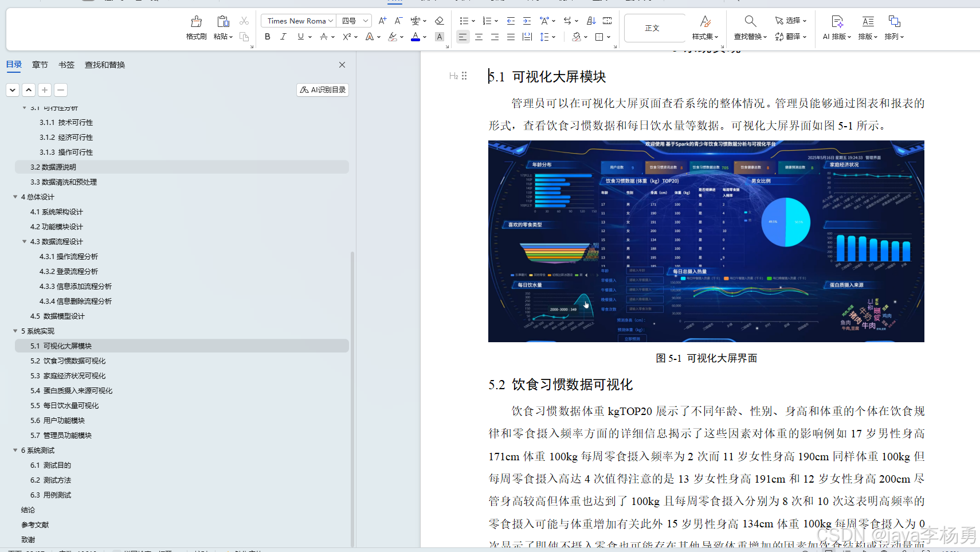
Task: Click the collapse up chevron button
Action: (x=29, y=90)
